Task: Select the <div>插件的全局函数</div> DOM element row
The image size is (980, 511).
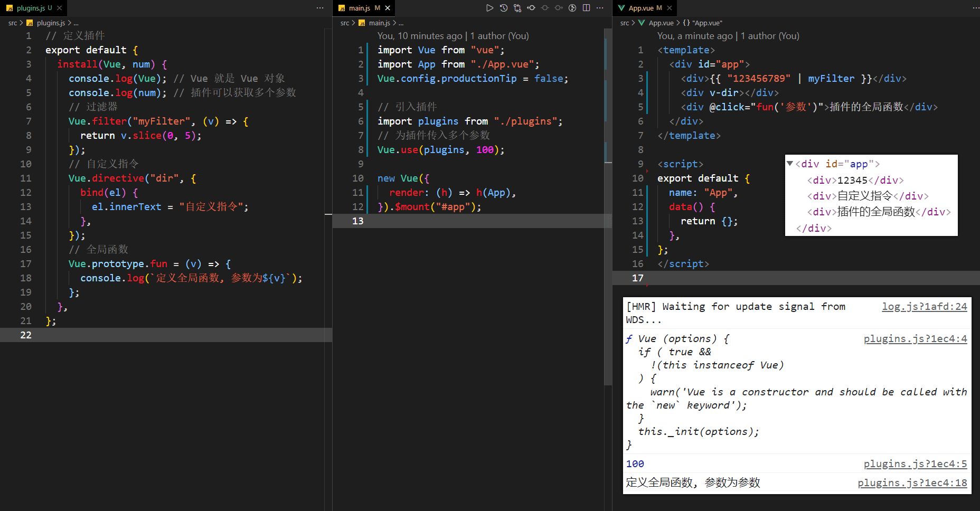Action: [x=879, y=212]
